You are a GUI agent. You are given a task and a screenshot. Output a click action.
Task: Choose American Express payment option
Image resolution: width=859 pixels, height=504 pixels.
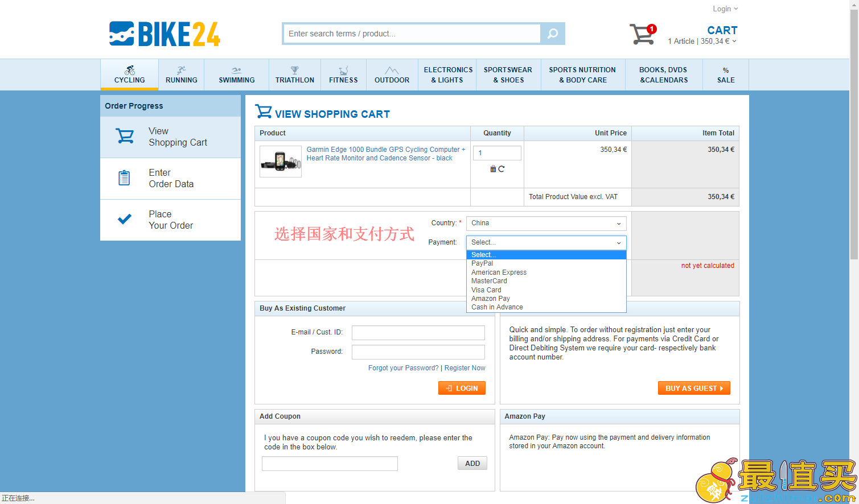[x=546, y=272]
